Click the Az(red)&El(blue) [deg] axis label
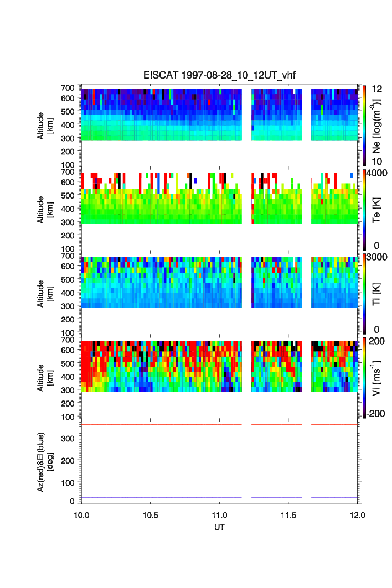392x588 pixels. [45, 462]
